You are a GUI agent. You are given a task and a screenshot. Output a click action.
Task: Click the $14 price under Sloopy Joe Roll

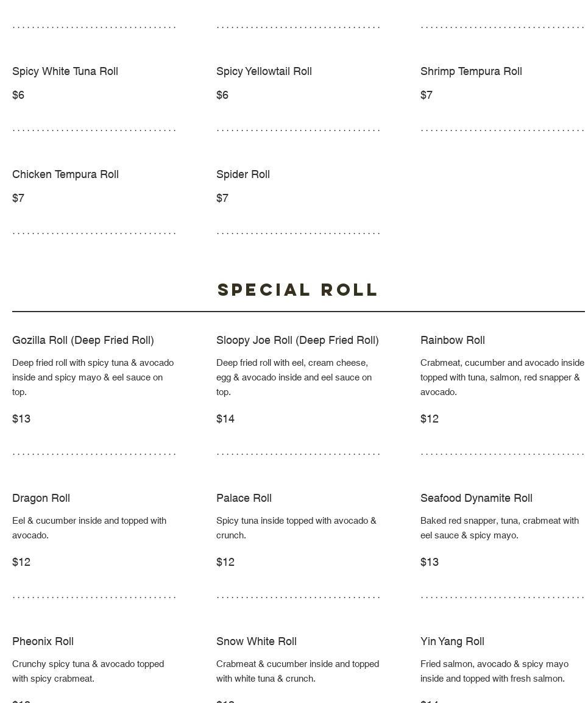(225, 419)
